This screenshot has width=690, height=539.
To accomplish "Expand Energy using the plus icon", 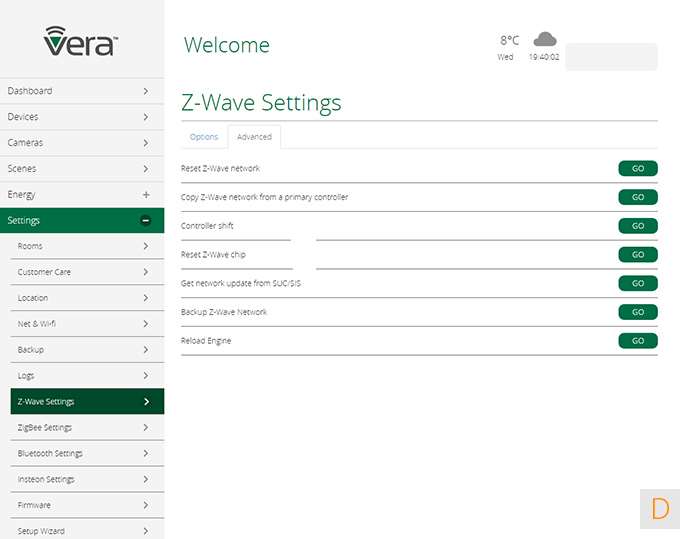I will 146,194.
